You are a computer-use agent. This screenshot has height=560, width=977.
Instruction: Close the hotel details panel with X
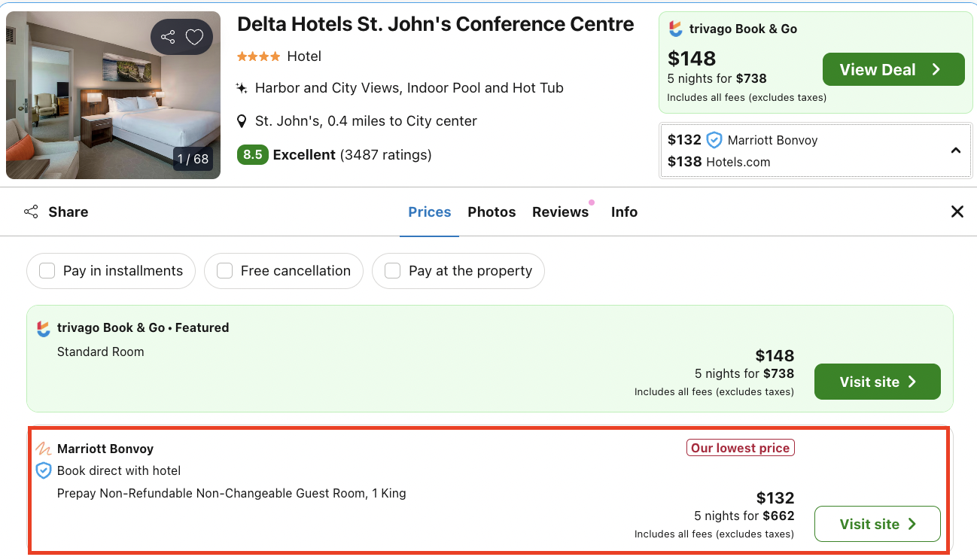click(x=957, y=212)
